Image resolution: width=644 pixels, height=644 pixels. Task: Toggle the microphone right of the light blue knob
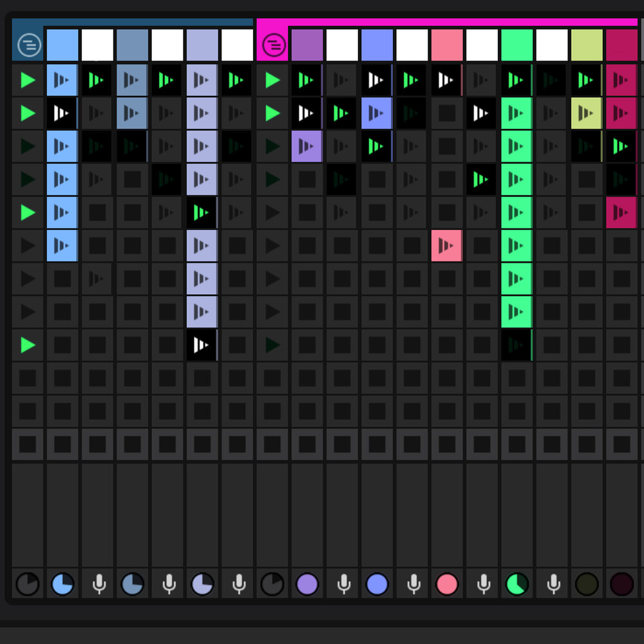pyautogui.click(x=99, y=584)
